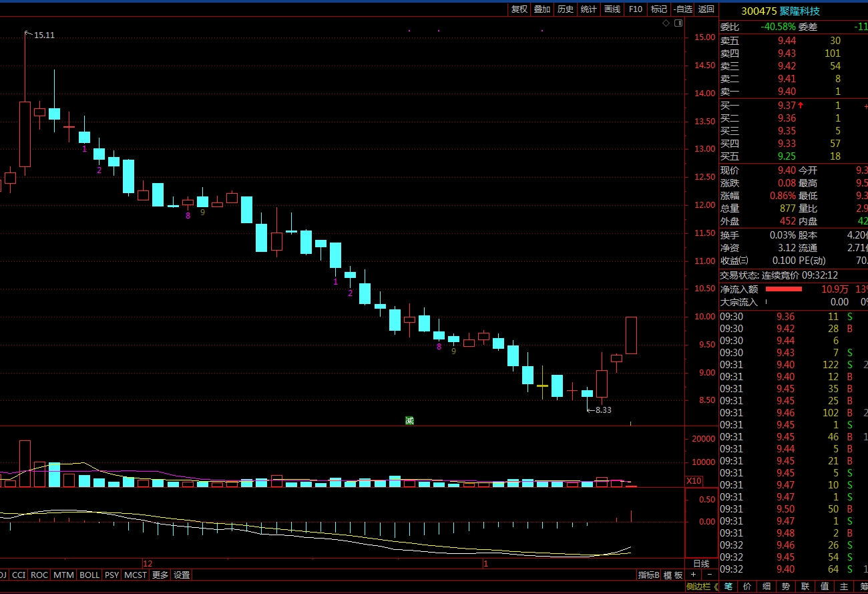This screenshot has width=868, height=594.
Task: Click the 买三 bid row at 9.35
Action: coord(793,131)
